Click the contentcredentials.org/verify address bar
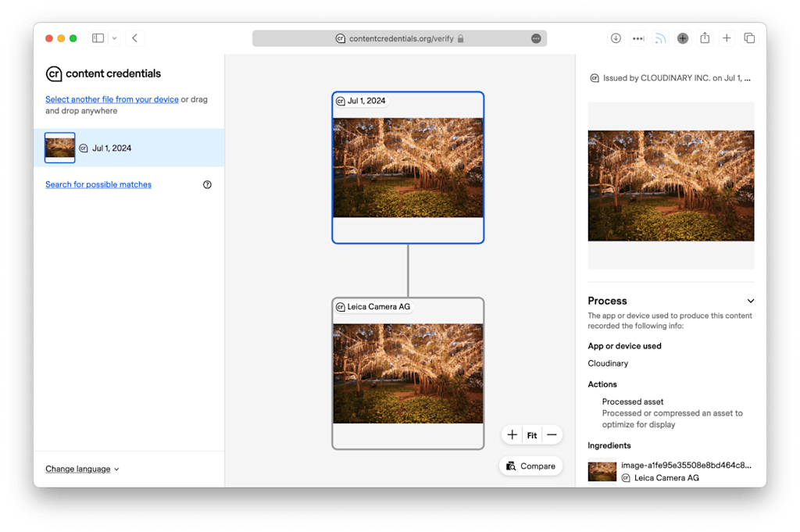Viewport: 800px width, 532px height. [399, 38]
